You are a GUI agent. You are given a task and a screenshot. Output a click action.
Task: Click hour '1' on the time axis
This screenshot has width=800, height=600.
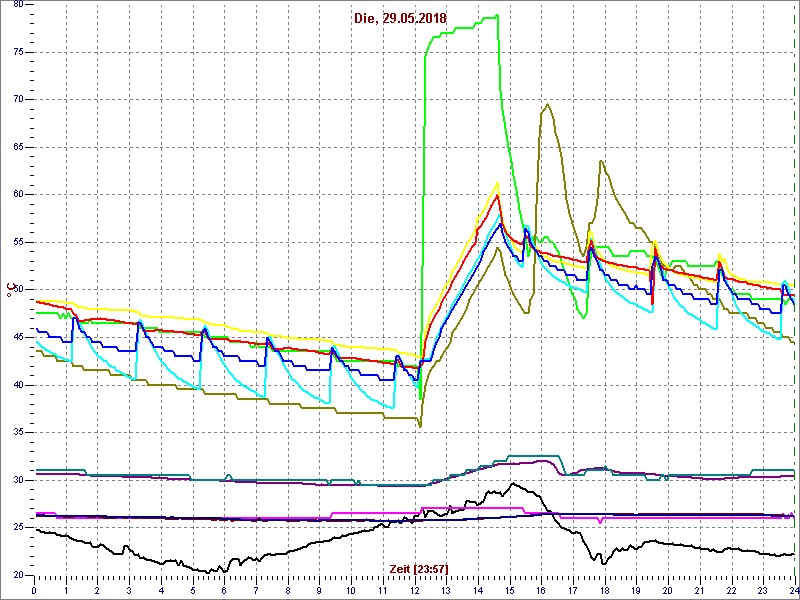(x=66, y=590)
